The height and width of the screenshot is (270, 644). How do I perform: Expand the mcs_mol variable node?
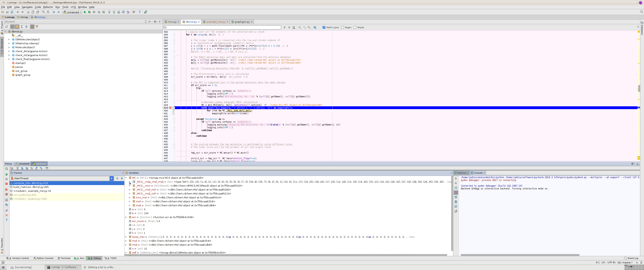pyautogui.click(x=130, y=198)
